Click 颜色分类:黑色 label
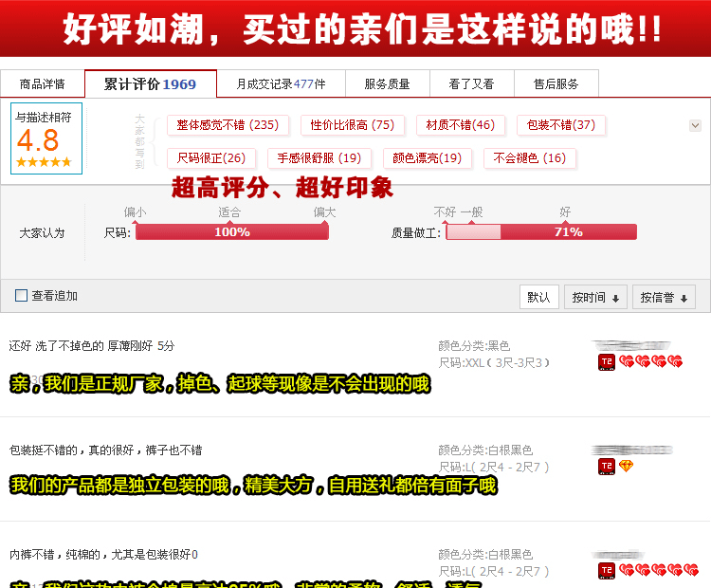This screenshot has width=711, height=588. (x=474, y=346)
